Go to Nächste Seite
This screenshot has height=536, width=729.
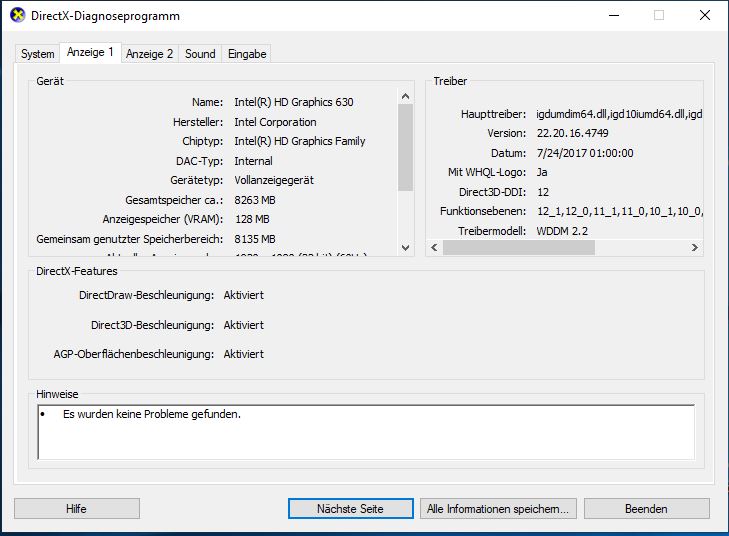351,509
